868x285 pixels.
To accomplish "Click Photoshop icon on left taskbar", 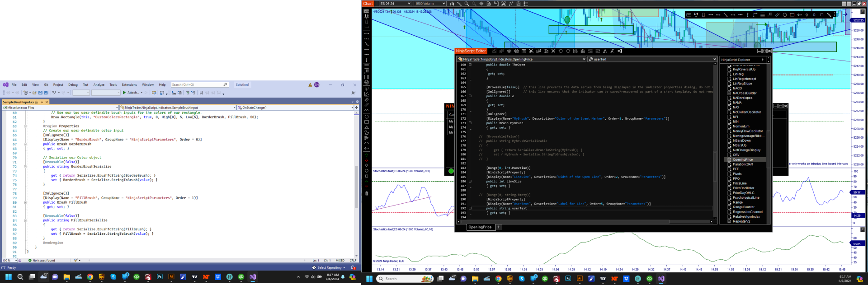I will [160, 277].
